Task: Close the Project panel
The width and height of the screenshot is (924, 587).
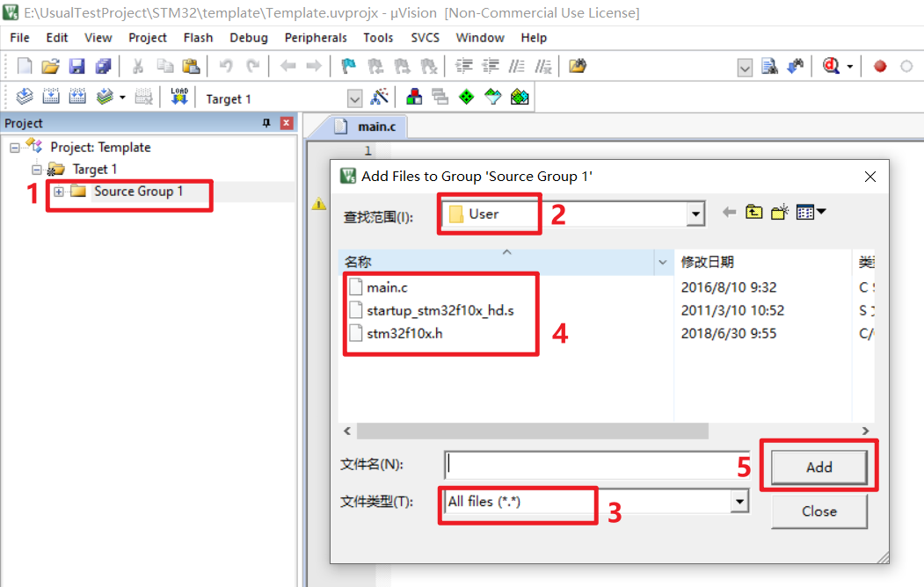Action: point(287,122)
